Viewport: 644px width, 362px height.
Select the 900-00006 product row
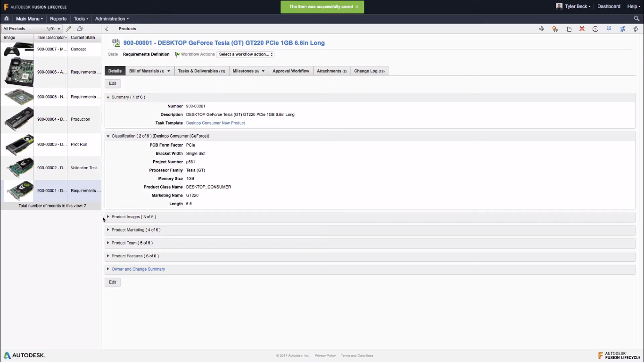[50, 72]
